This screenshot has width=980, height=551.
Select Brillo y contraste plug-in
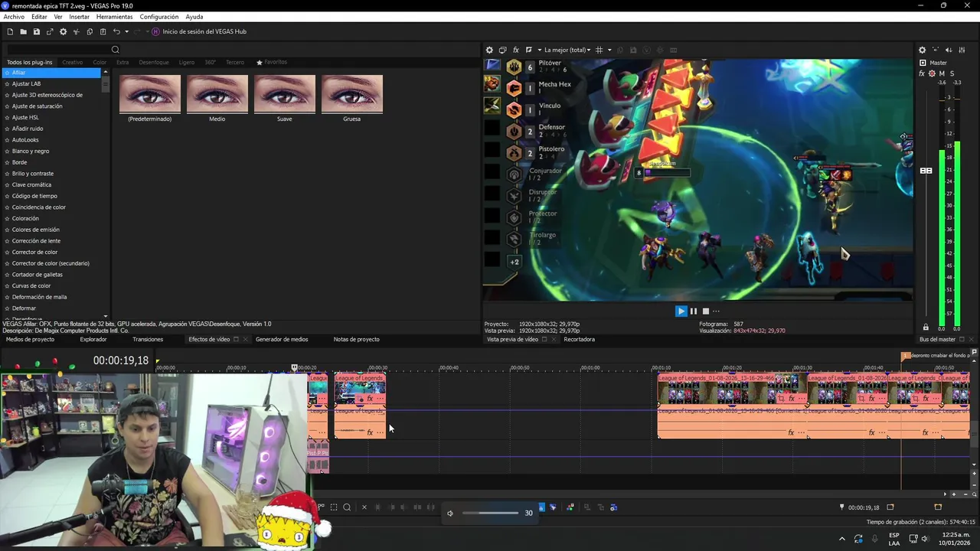pos(33,173)
